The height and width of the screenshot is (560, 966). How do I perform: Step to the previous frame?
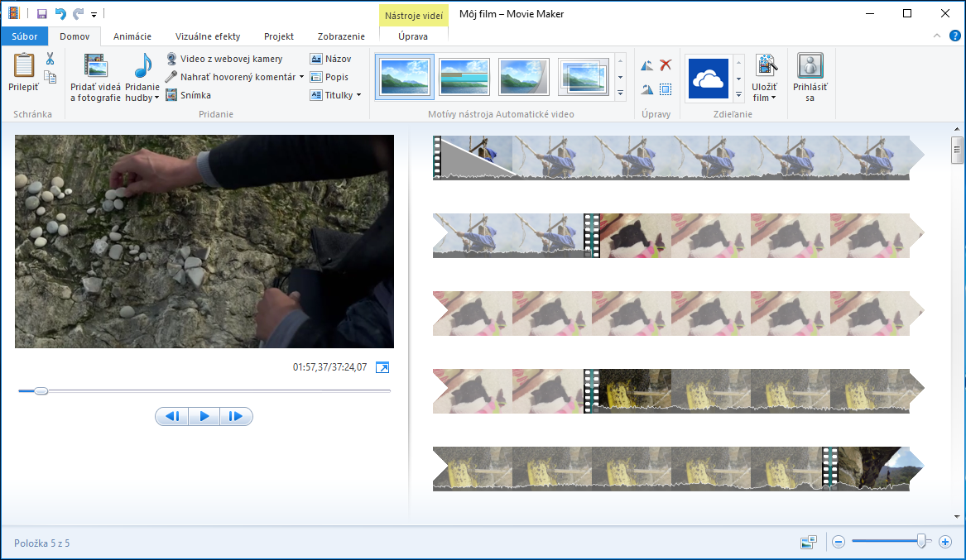tap(172, 416)
